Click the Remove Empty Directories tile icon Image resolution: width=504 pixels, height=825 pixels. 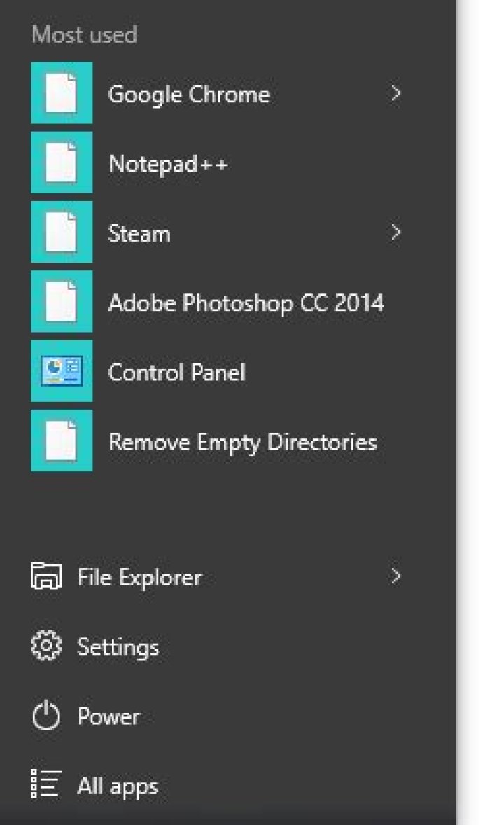(62, 441)
